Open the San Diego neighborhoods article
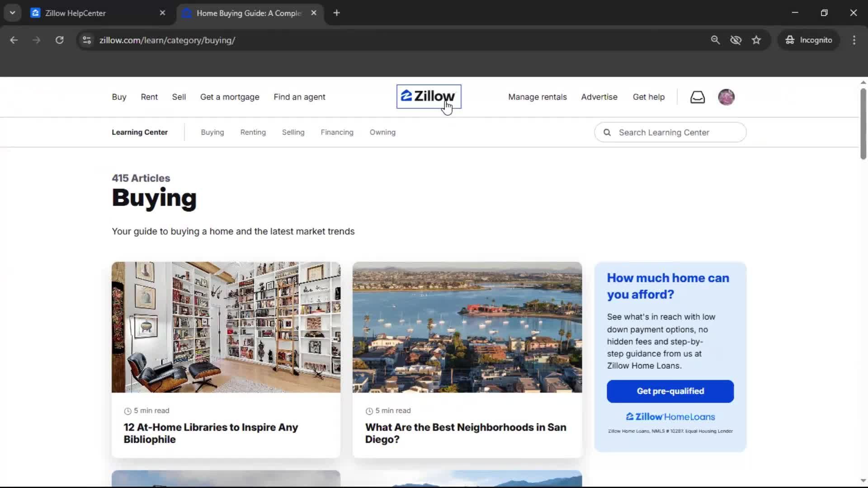Viewport: 868px width, 488px height. point(466,433)
